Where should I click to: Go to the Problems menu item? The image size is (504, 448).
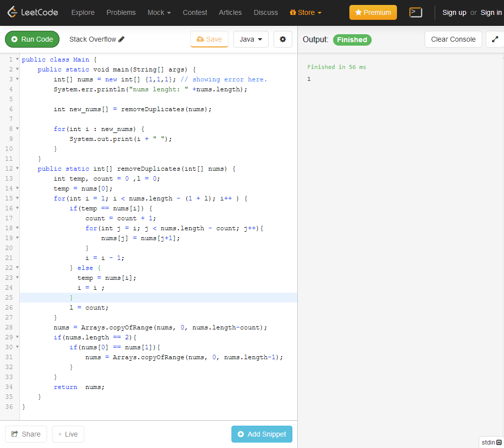121,12
